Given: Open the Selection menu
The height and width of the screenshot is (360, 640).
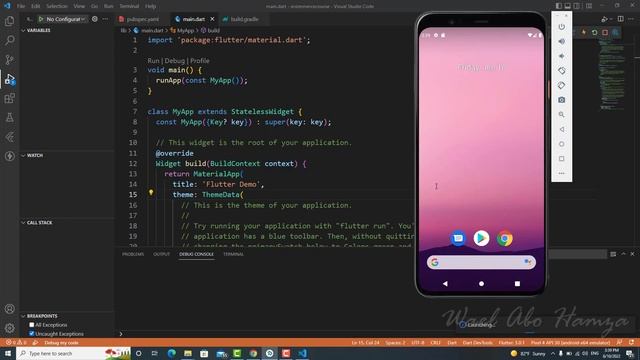Looking at the screenshot, I should 57,6.
